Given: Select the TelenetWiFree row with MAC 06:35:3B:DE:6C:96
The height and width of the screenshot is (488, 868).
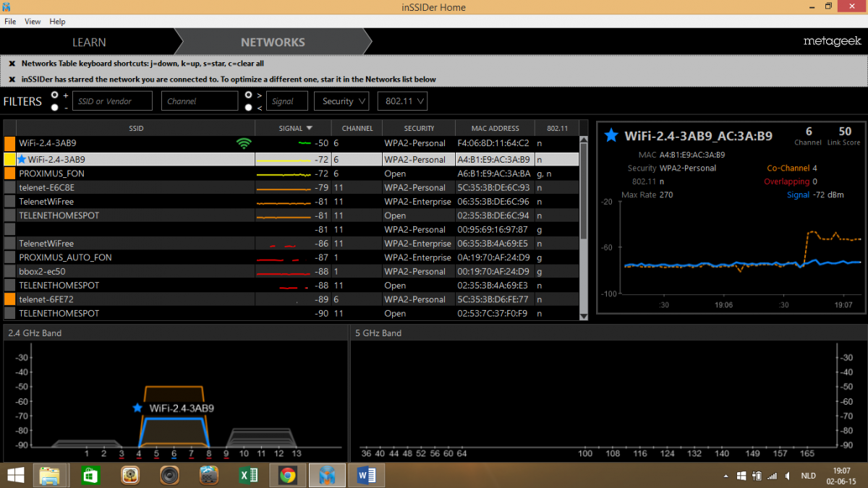Looking at the screenshot, I should pos(292,202).
